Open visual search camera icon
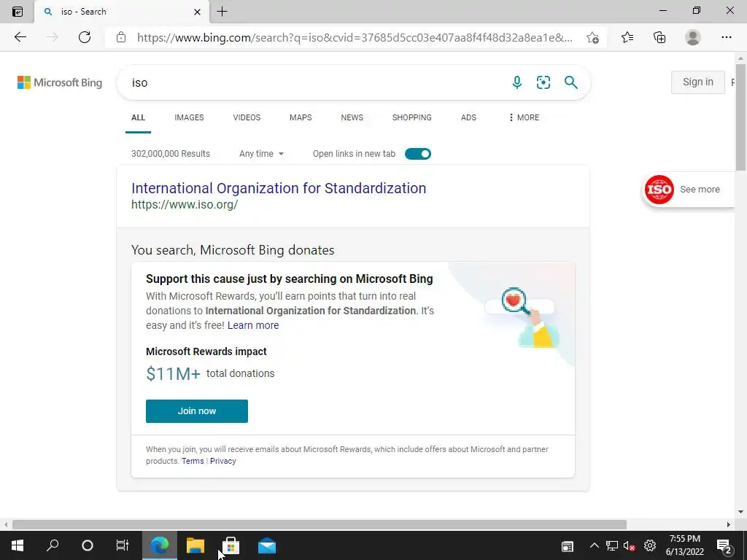The height and width of the screenshot is (560, 747). (543, 82)
